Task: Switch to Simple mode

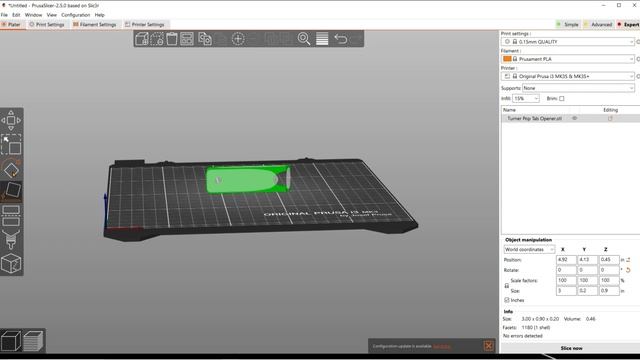Action: click(568, 24)
